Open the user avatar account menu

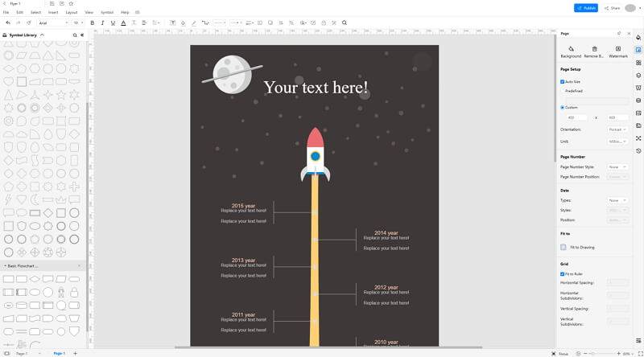[630, 8]
